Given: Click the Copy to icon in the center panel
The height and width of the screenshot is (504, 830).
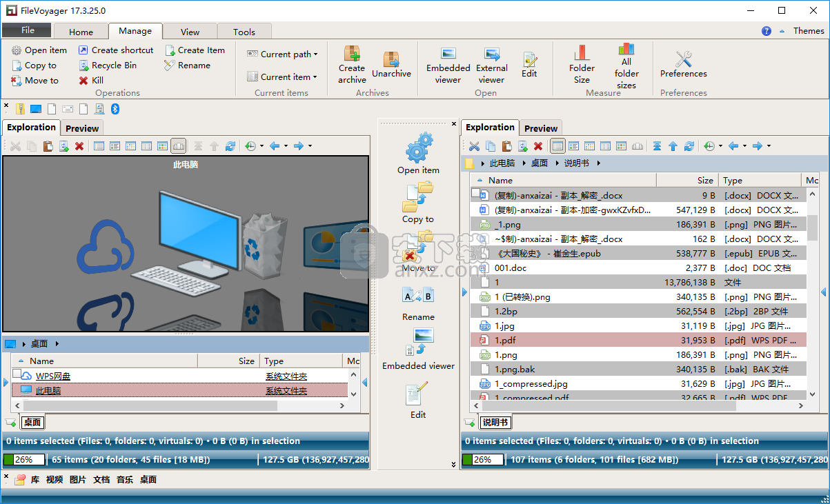Looking at the screenshot, I should [x=418, y=196].
